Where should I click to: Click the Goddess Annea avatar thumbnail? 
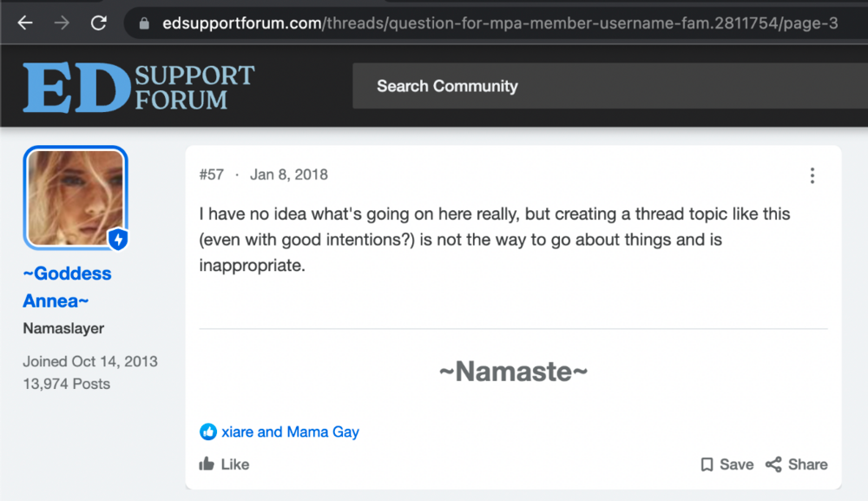(x=76, y=198)
